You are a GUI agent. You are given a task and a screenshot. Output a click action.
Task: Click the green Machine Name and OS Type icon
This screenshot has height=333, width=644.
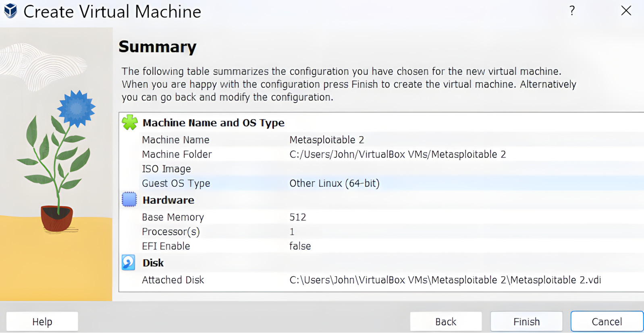point(130,122)
